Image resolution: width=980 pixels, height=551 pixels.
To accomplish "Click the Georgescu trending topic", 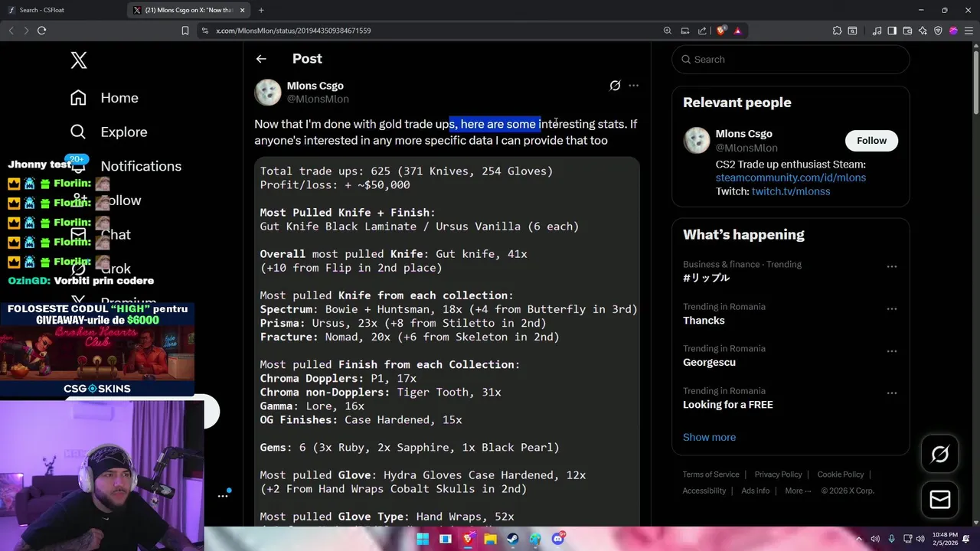I will (x=709, y=362).
